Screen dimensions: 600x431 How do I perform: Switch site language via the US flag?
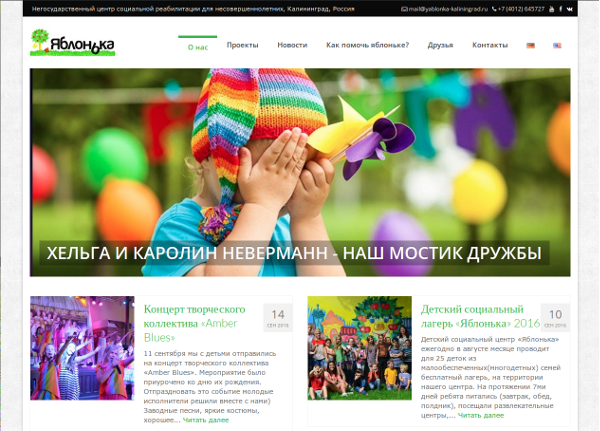pos(557,46)
